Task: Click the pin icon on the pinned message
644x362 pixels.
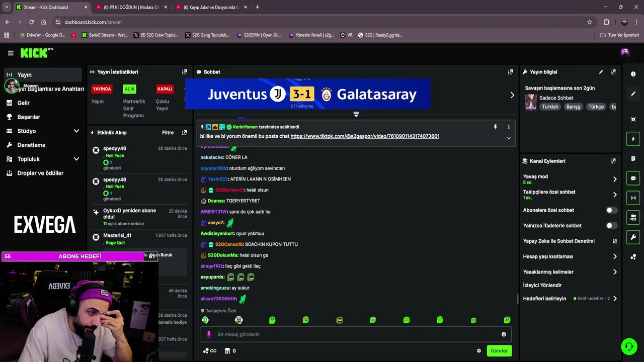Action: tap(495, 127)
